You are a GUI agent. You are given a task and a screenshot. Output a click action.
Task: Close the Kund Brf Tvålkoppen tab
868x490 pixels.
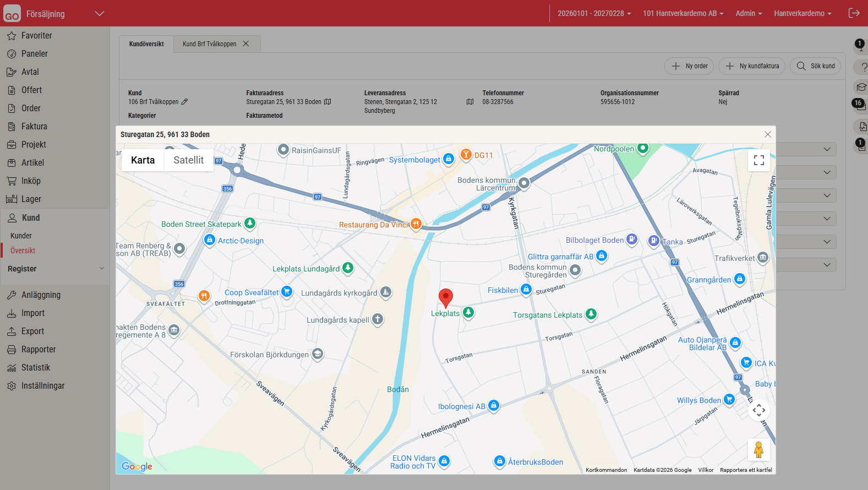click(246, 44)
